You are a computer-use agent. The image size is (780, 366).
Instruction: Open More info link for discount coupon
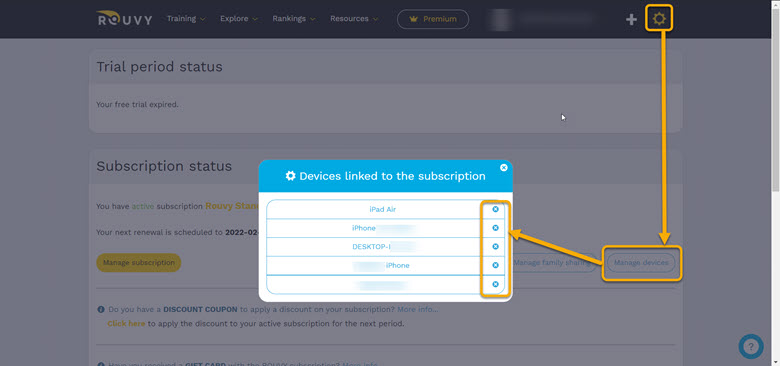tap(418, 309)
